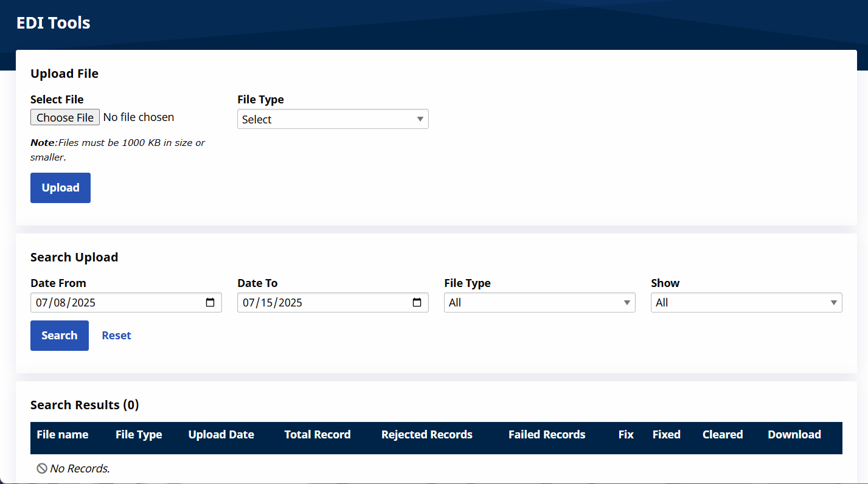The height and width of the screenshot is (484, 868).
Task: Click the Choose File button
Action: click(65, 117)
